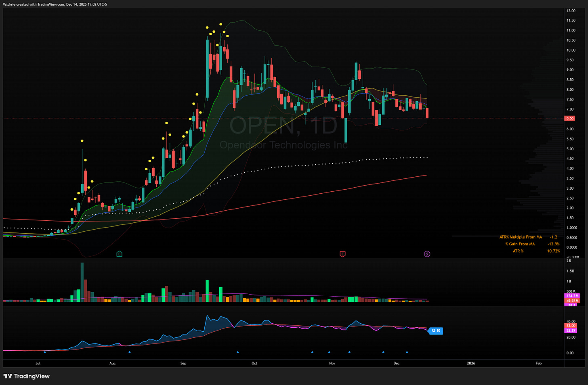The height and width of the screenshot is (385, 588).
Task: Click the blue triangle marker near Jul
Action: tap(45, 352)
